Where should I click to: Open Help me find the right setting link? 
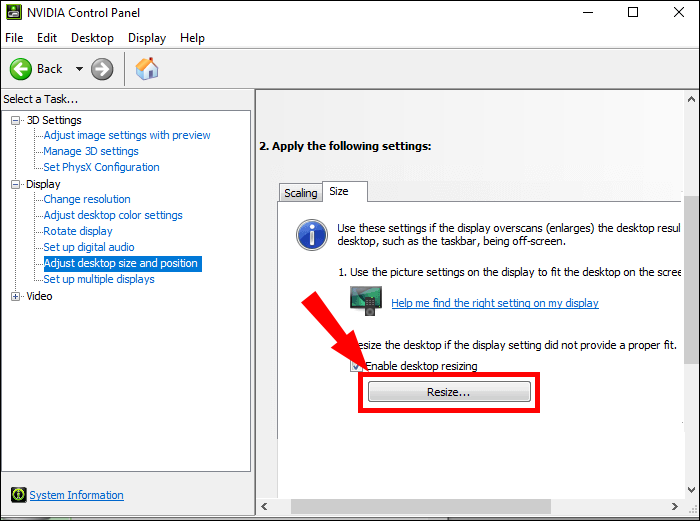pos(494,303)
